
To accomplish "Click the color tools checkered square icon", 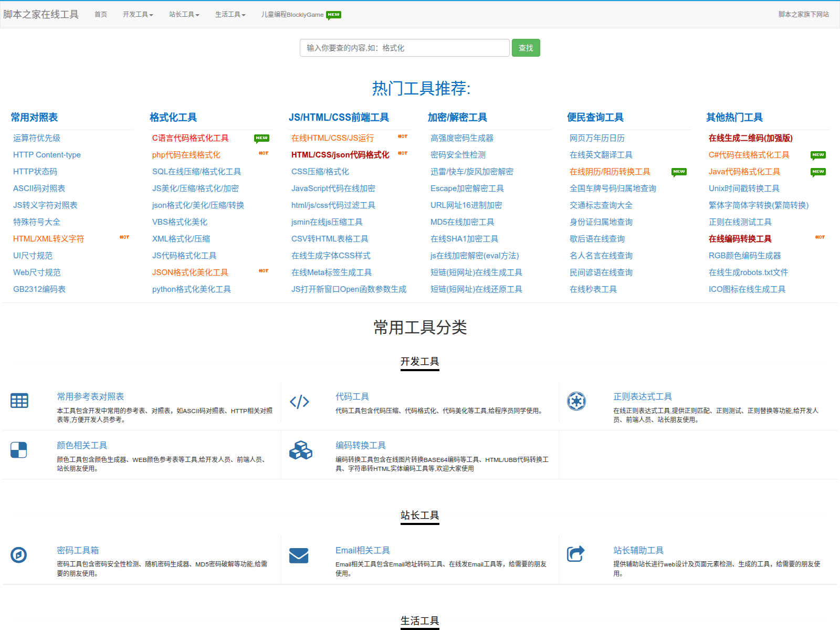I will 19,450.
